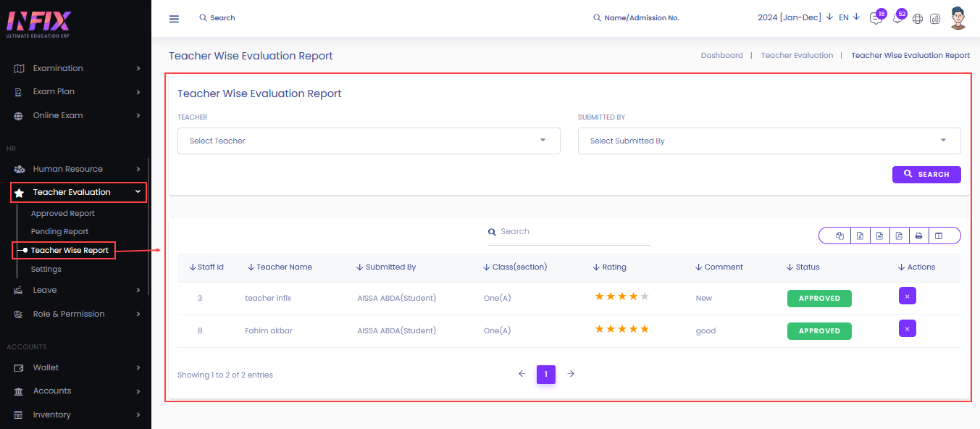Go to Dashboard breadcrumb link
The width and height of the screenshot is (980, 429).
click(721, 55)
